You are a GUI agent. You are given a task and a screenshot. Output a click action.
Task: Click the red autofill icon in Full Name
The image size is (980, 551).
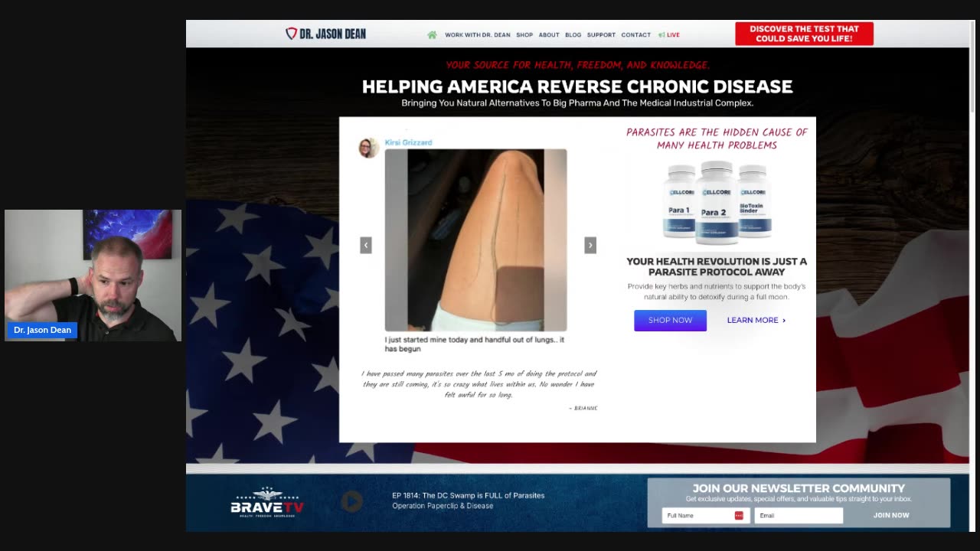(739, 516)
